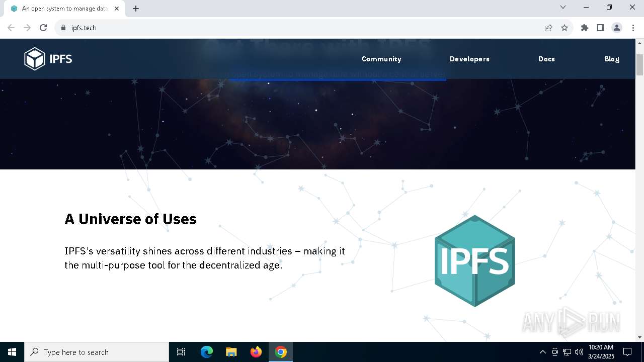Share this page icon

548,28
